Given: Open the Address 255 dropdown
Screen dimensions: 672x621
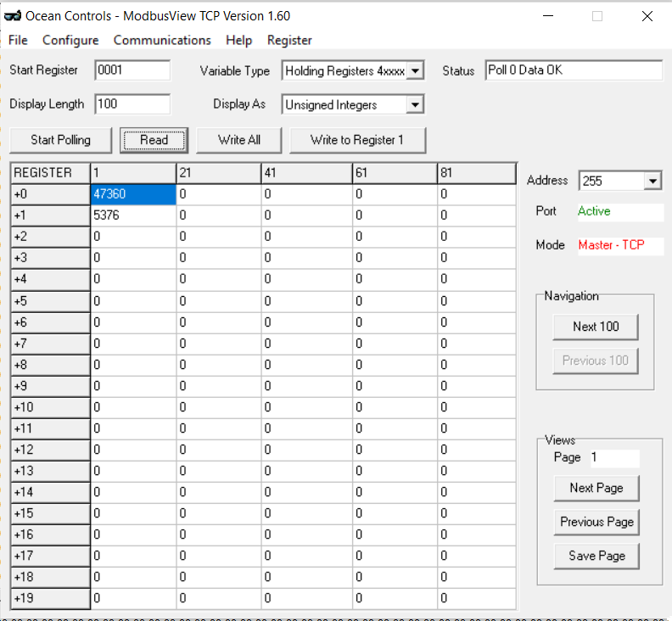Looking at the screenshot, I should coord(652,181).
